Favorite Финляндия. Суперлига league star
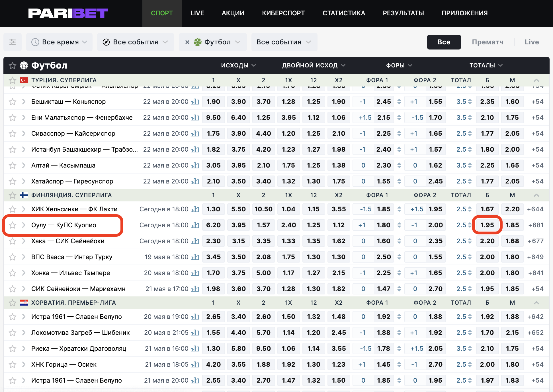 click(12, 195)
